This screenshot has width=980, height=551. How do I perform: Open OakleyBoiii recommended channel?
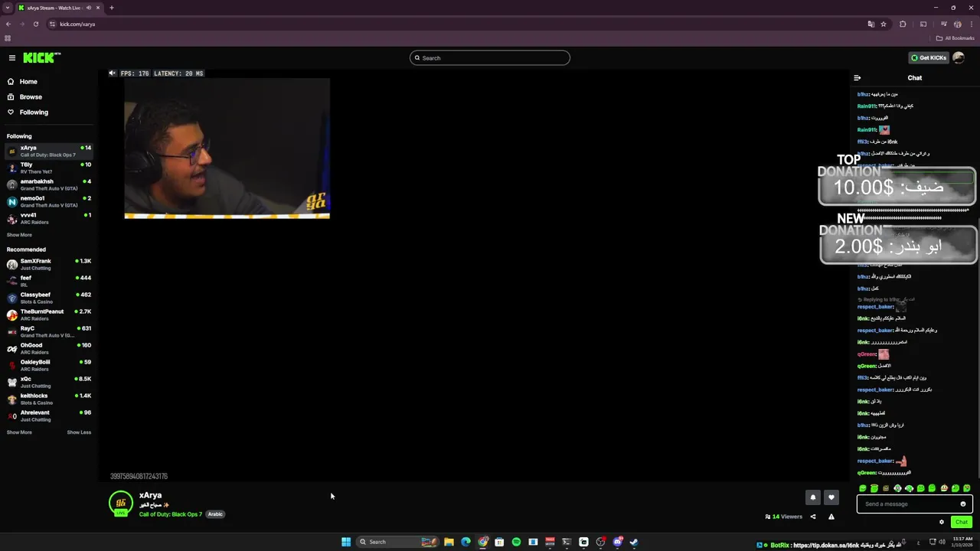click(x=49, y=366)
